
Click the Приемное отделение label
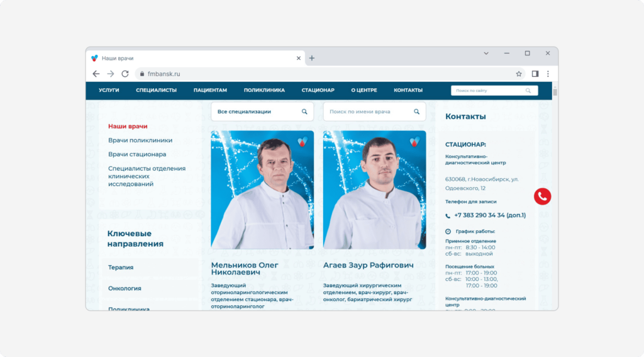470,241
